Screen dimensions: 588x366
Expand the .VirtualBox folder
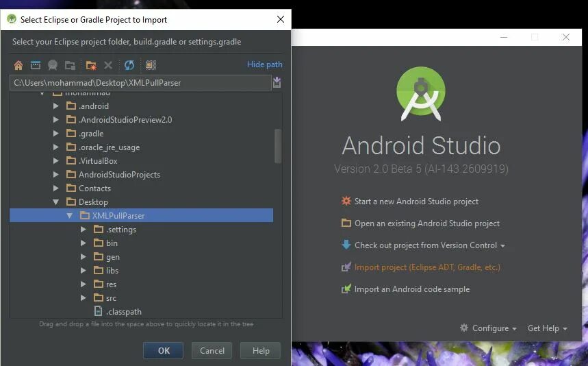[x=56, y=160]
